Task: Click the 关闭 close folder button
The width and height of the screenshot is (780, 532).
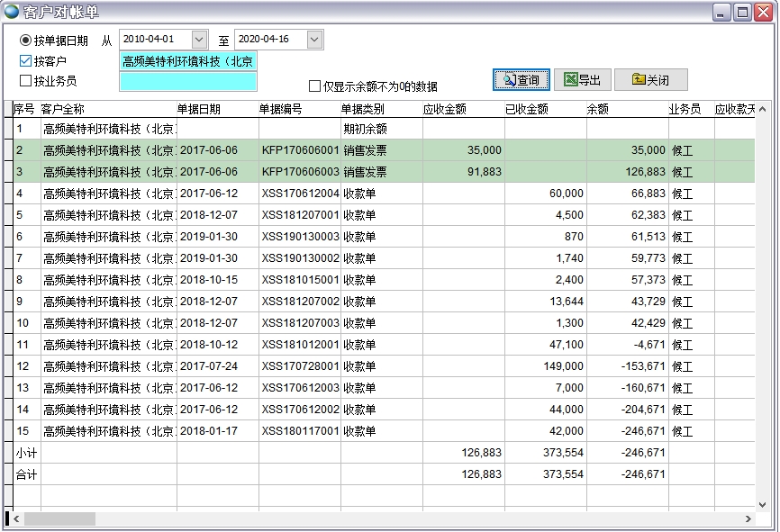Action: (x=650, y=80)
